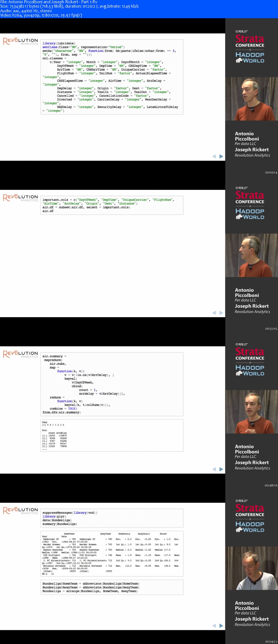Open the speaker video thumbnail at 00:32:15
The image size is (278, 644).
tap(251, 255)
